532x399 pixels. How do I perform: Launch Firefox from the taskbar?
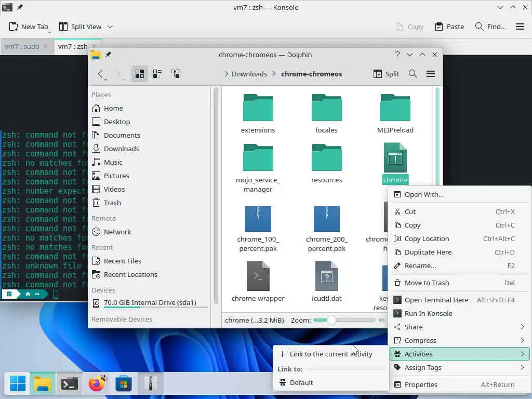(97, 384)
